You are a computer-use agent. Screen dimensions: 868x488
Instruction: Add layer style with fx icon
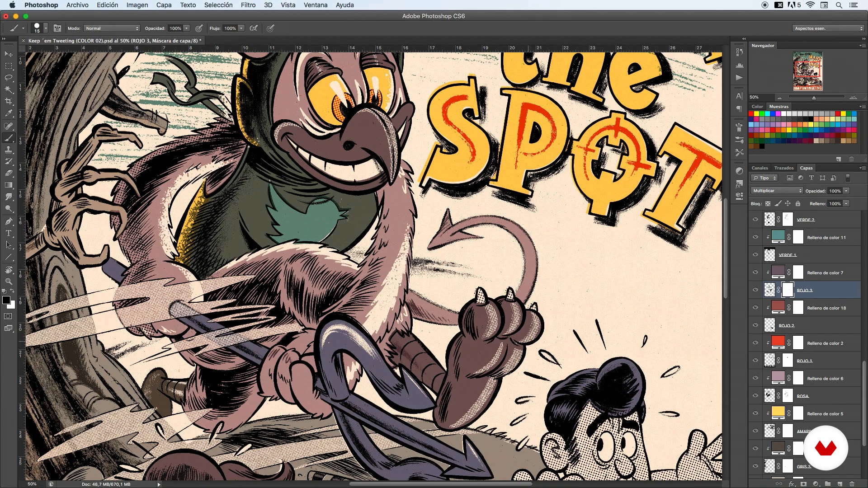[x=792, y=483]
